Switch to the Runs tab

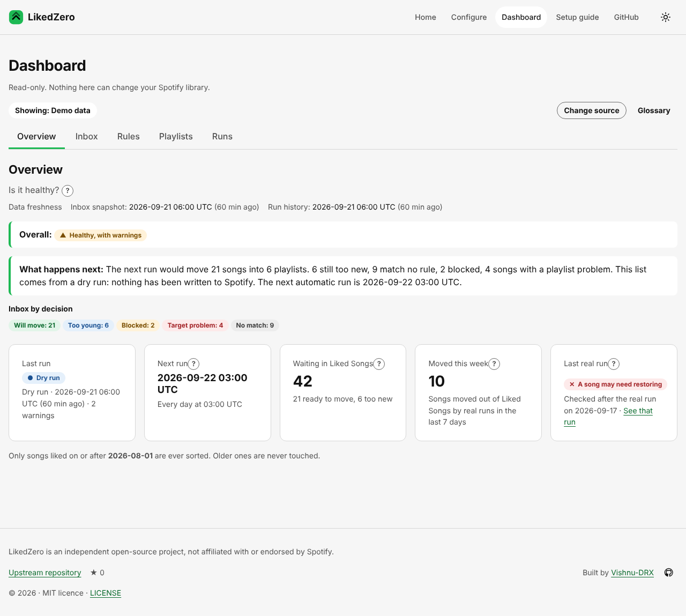(x=222, y=137)
